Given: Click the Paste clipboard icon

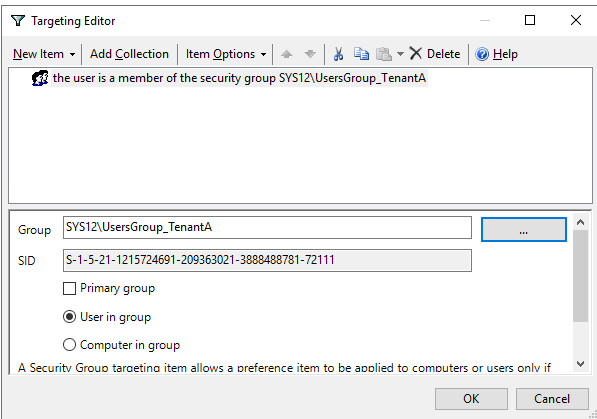Looking at the screenshot, I should click(x=384, y=54).
